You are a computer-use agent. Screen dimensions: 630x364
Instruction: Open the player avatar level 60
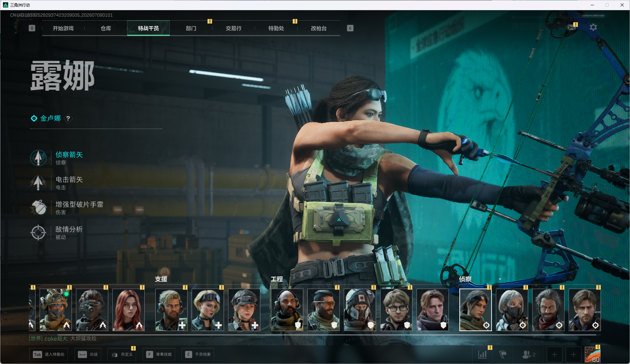pos(593,355)
